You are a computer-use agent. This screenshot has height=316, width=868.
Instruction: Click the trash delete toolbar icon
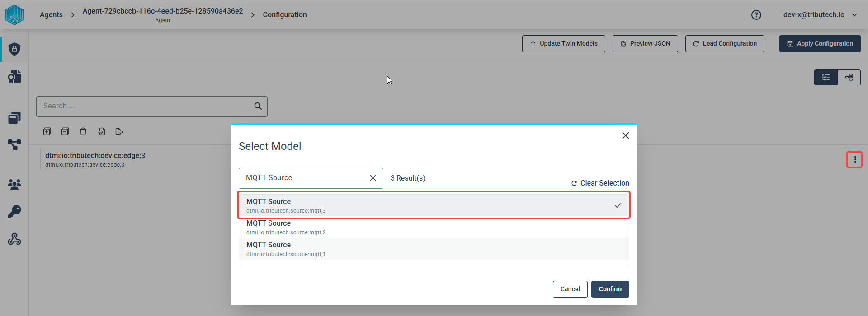pyautogui.click(x=83, y=131)
